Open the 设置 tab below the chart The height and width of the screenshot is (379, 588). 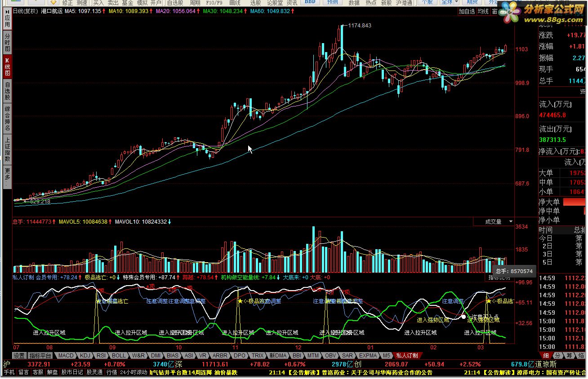(19, 355)
